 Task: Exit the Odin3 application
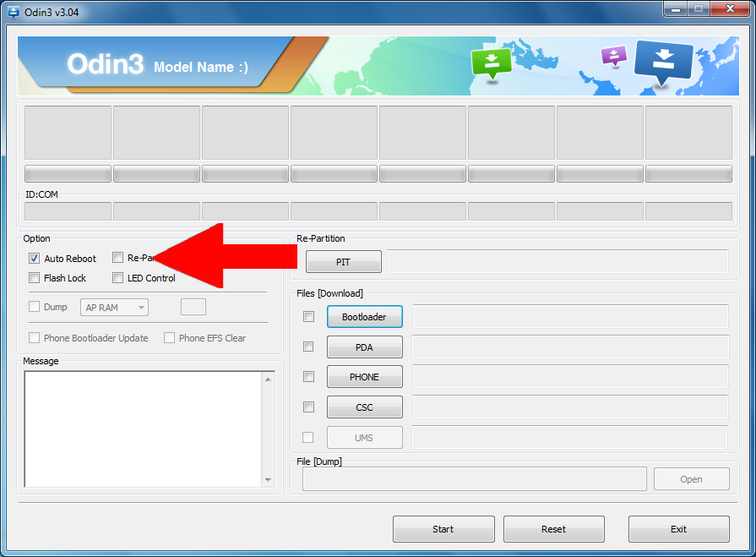coord(679,529)
